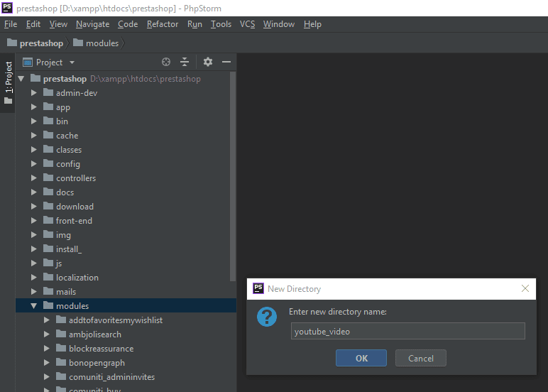The height and width of the screenshot is (392, 548).
Task: Open the Navigate menu
Action: [92, 24]
